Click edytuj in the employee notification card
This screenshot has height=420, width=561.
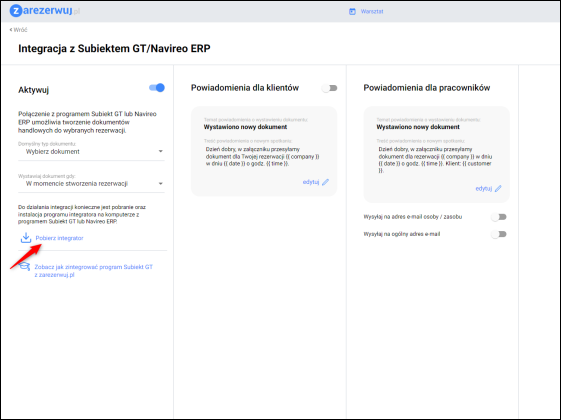(483, 189)
